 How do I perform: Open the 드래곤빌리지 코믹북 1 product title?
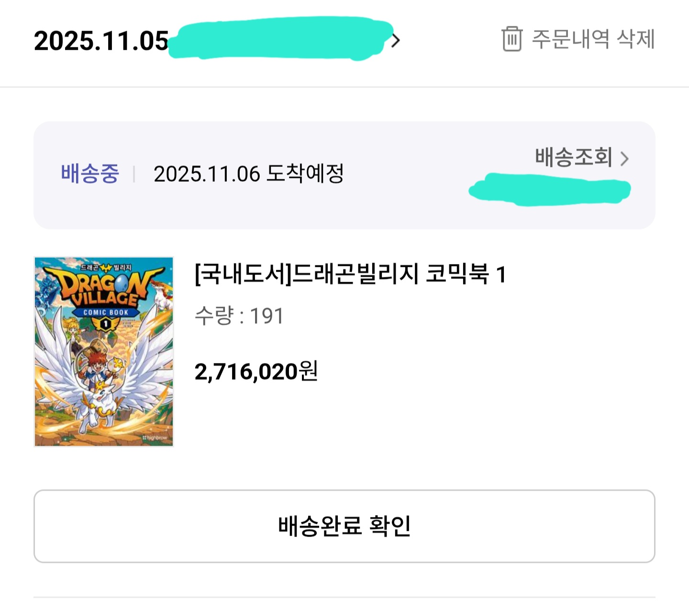pyautogui.click(x=350, y=275)
